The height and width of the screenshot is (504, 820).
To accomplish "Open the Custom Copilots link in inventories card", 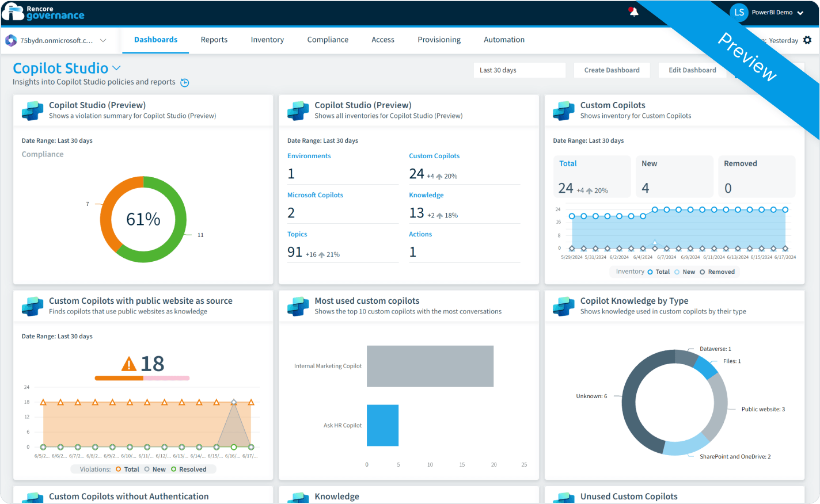I will point(434,156).
